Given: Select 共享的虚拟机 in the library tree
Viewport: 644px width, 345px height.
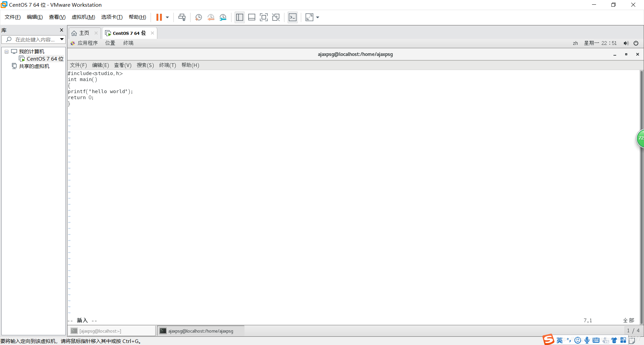Looking at the screenshot, I should coord(34,66).
